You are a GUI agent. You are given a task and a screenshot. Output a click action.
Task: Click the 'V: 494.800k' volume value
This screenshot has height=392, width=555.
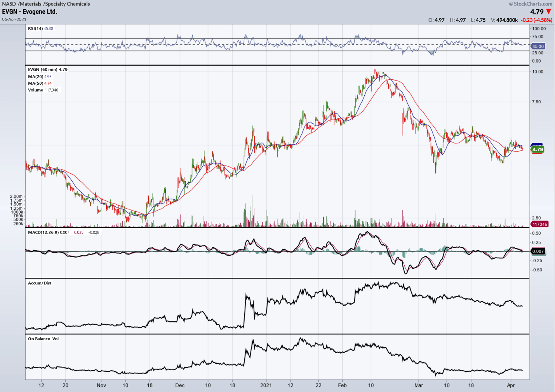(504, 20)
